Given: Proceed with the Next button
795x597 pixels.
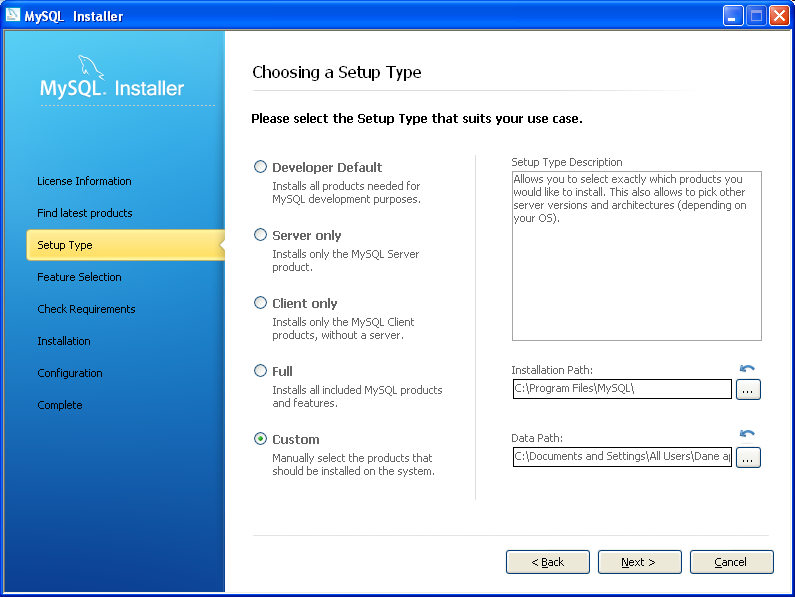Looking at the screenshot, I should tap(639, 562).
